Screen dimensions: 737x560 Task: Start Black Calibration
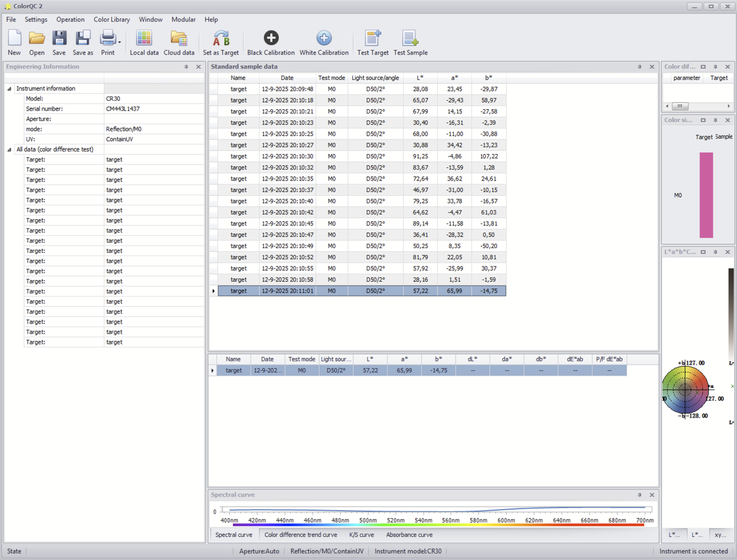[x=271, y=43]
